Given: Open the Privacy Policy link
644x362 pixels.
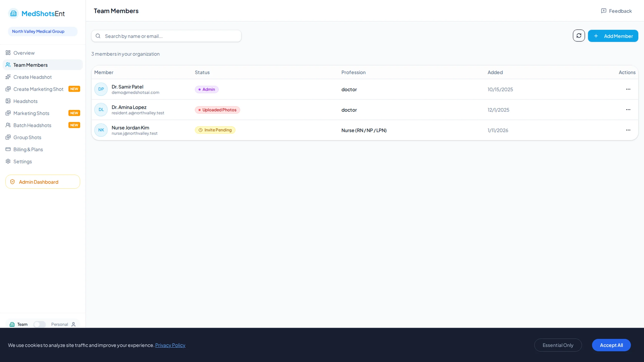Looking at the screenshot, I should pos(170,345).
